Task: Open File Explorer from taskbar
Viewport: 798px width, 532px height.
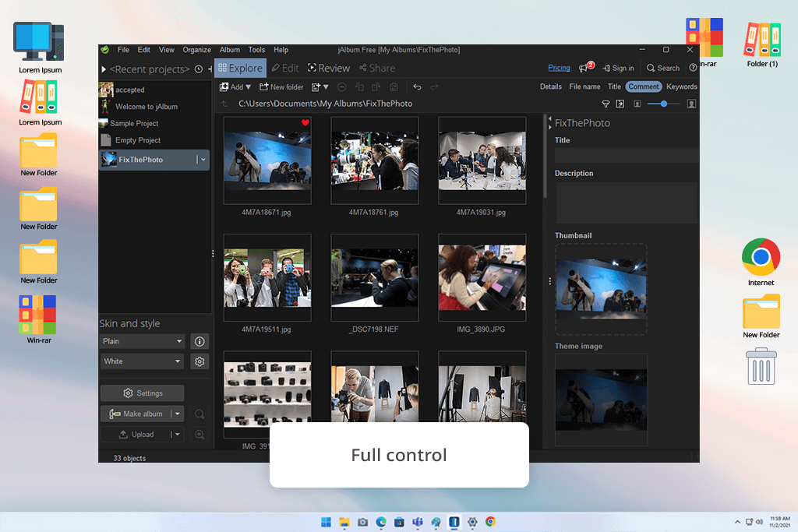Action: 344,522
